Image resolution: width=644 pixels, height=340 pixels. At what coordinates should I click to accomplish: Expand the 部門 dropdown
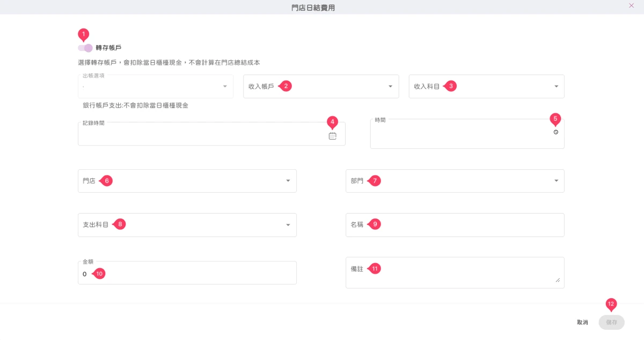tap(455, 181)
